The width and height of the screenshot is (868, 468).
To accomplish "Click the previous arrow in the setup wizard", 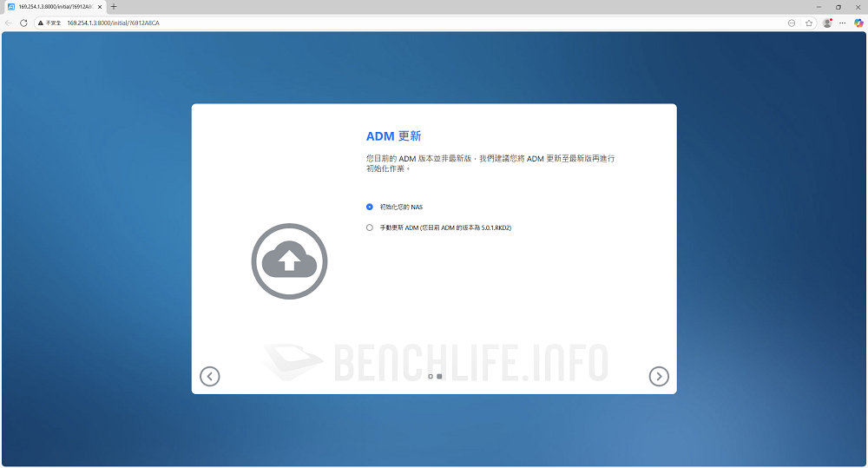I will point(209,376).
